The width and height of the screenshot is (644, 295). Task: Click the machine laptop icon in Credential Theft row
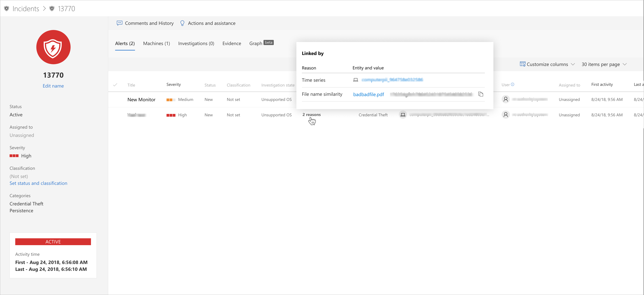point(403,115)
